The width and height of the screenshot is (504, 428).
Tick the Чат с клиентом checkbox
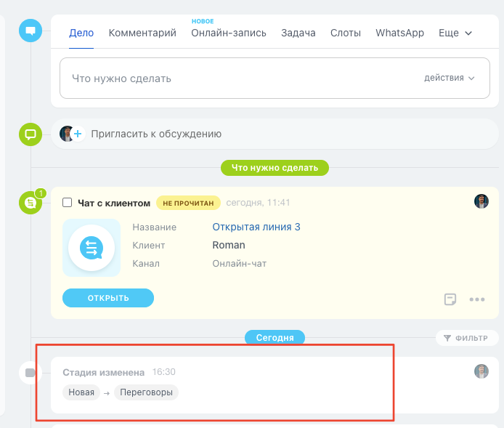point(68,203)
